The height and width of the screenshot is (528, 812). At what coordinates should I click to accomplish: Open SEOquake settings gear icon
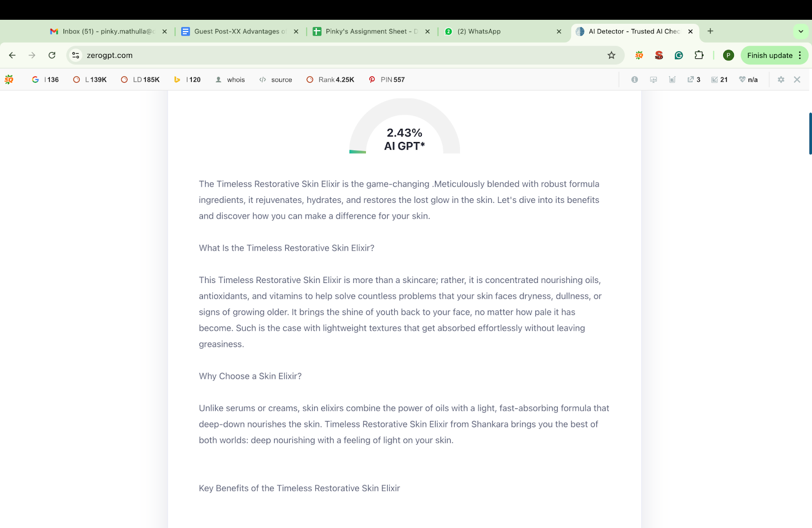[x=781, y=80]
